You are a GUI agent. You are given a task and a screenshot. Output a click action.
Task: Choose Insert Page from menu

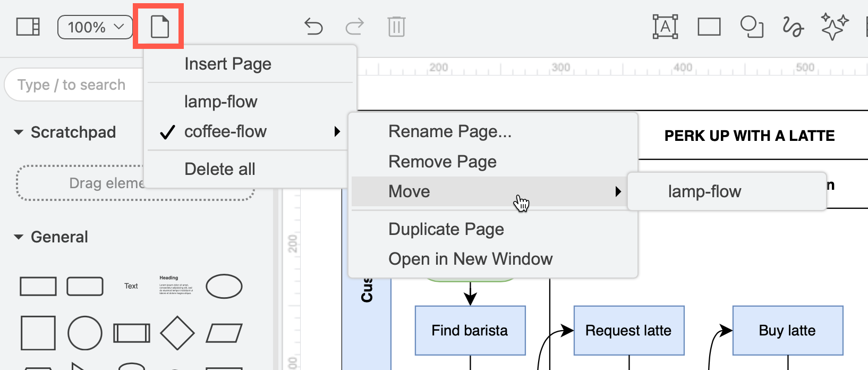pos(250,64)
